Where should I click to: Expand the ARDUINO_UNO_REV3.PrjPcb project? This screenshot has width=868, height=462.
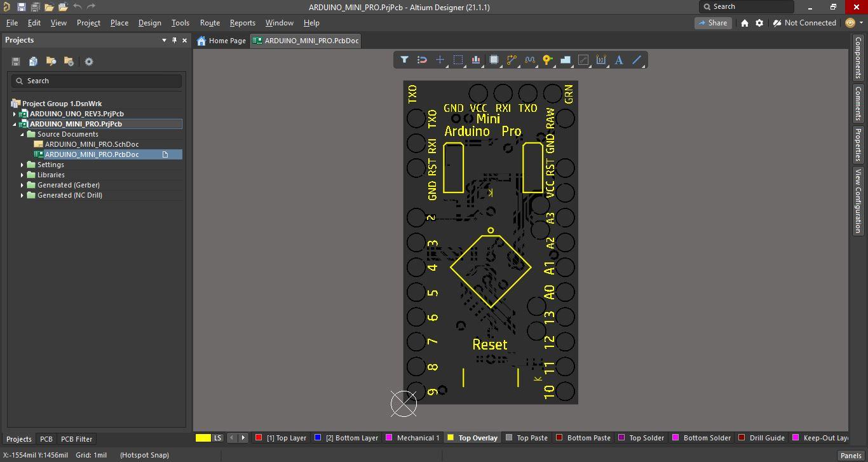[15, 114]
